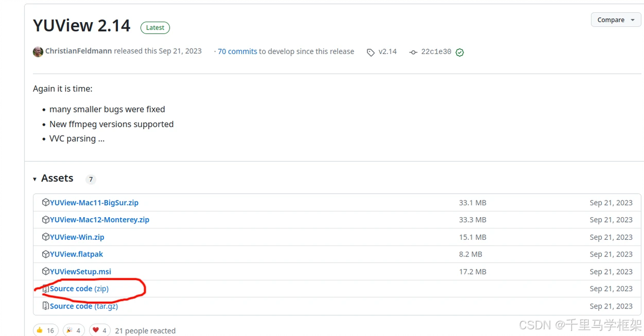Collapse the Assets section
Screen dimensions: 644x336
[x=35, y=179]
